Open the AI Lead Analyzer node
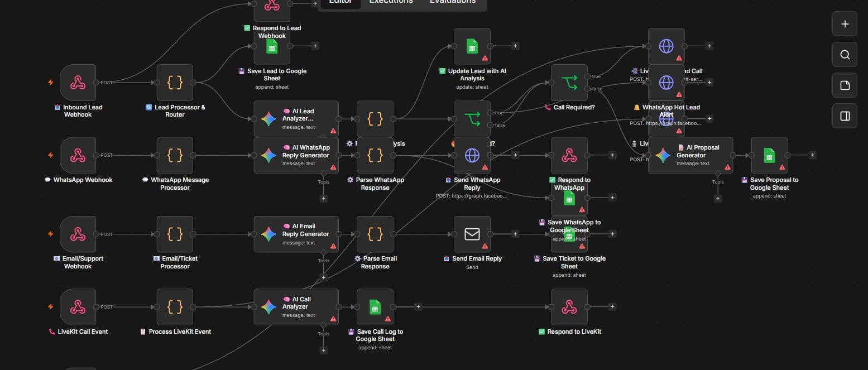The height and width of the screenshot is (370, 868). [296, 119]
